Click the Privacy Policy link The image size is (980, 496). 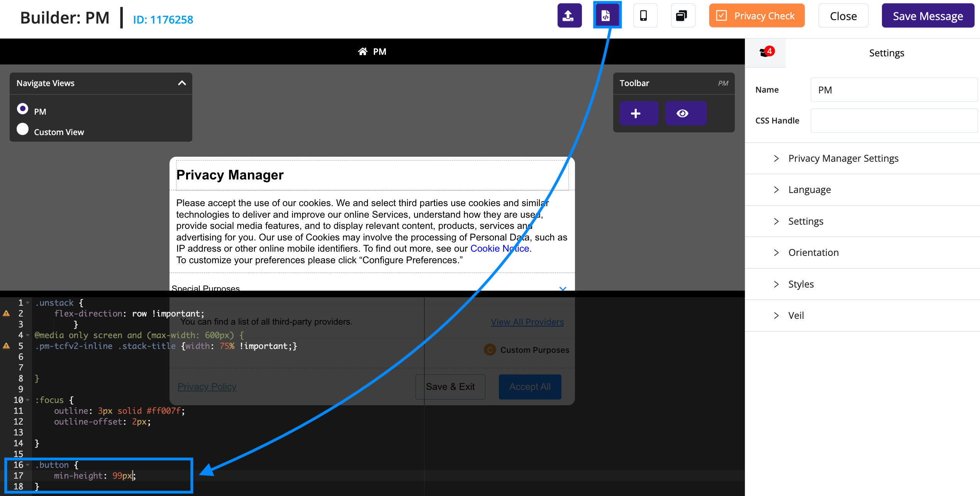point(207,386)
